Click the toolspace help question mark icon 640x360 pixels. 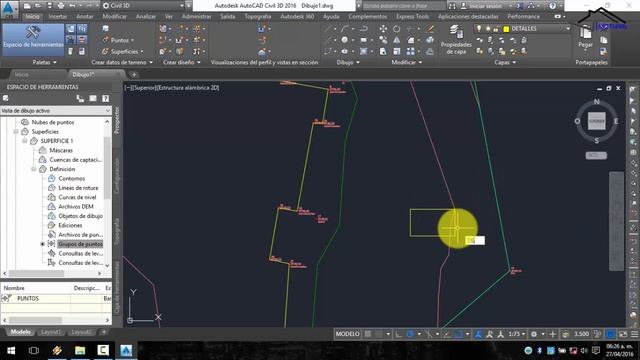click(x=105, y=98)
